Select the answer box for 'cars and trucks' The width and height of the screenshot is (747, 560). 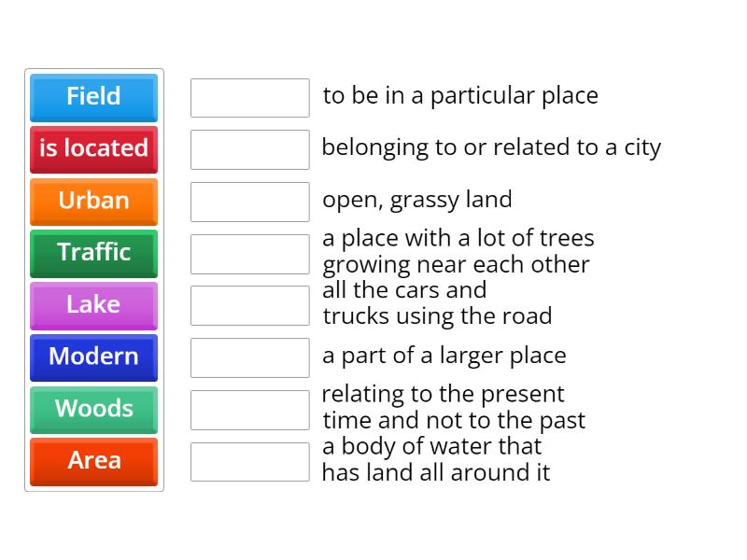pos(250,306)
